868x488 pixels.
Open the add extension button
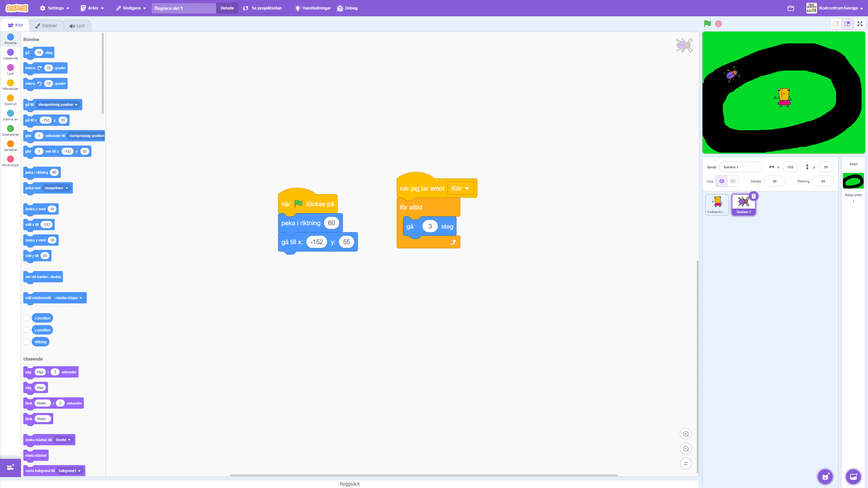point(10,467)
